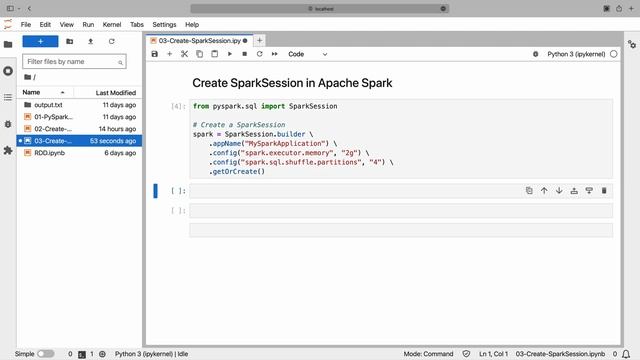The image size is (640, 360).
Task: Open Run menu
Action: (x=88, y=24)
